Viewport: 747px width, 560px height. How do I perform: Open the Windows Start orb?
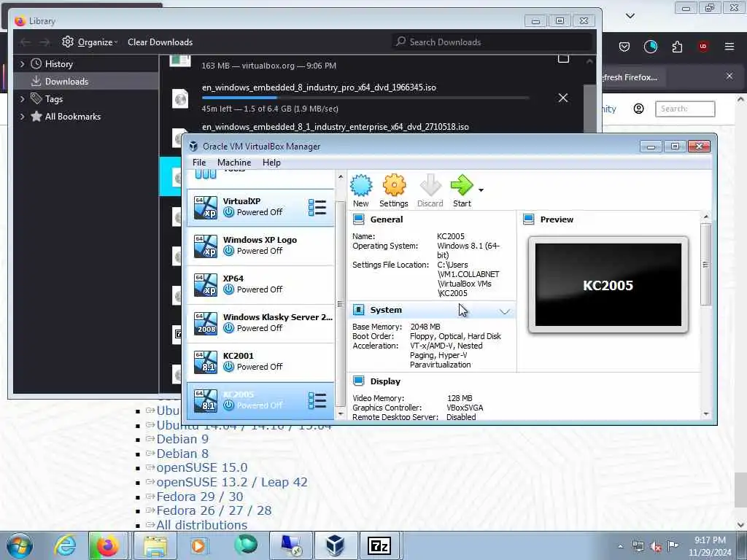point(20,545)
